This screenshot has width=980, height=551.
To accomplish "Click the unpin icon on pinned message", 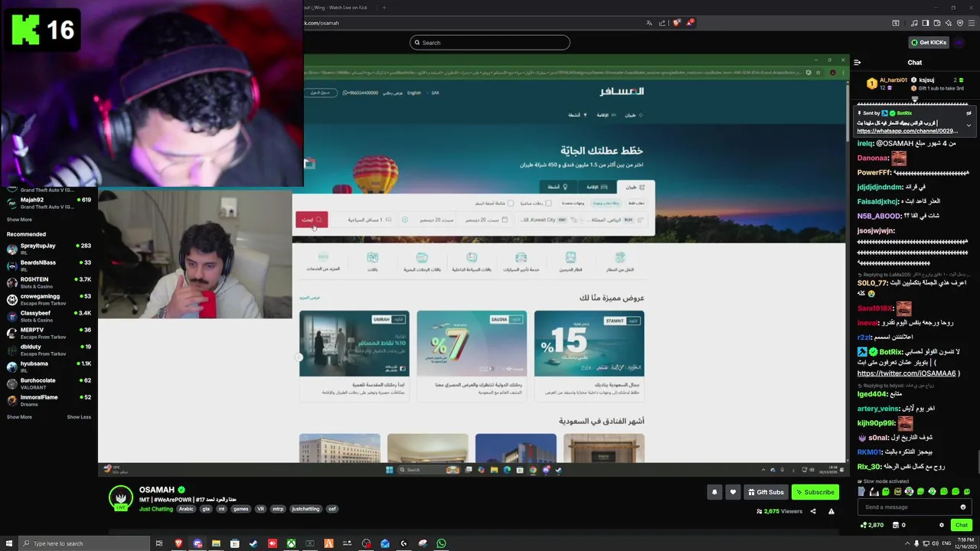I will pyautogui.click(x=969, y=113).
